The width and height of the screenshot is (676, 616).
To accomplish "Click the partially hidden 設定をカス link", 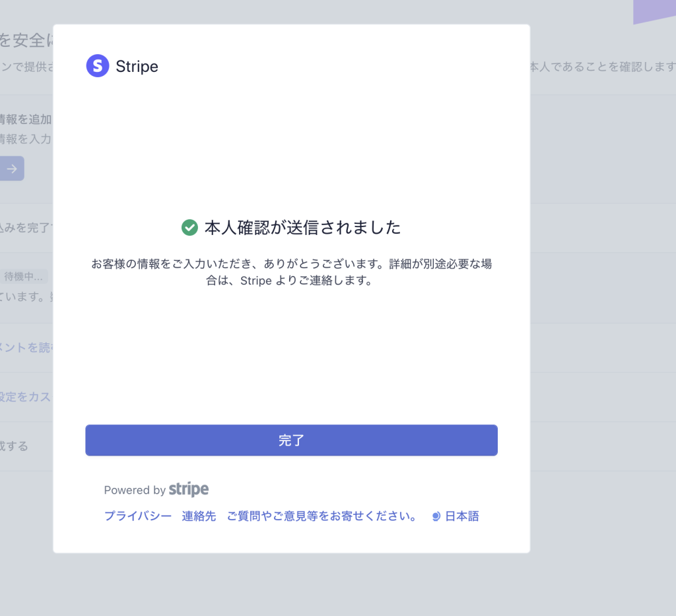I will click(x=26, y=397).
